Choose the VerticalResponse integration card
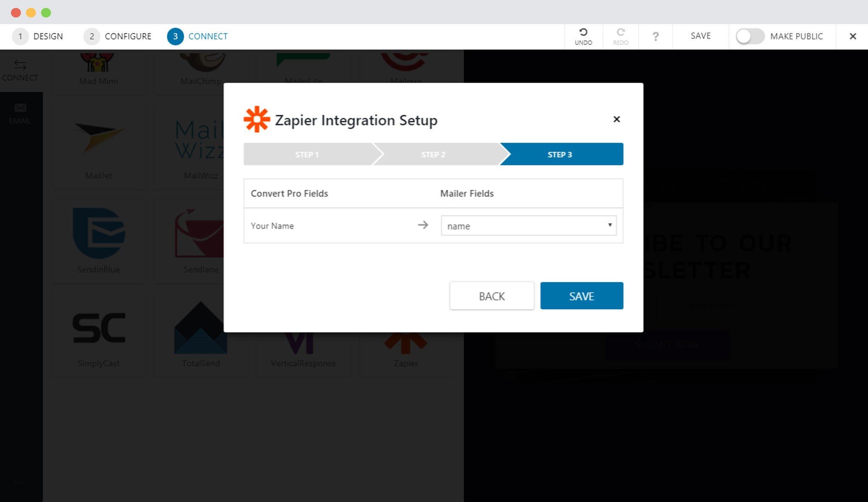868x502 pixels. [x=303, y=355]
